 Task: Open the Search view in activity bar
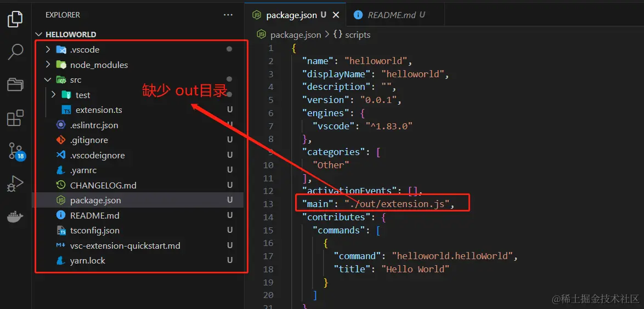[15, 51]
